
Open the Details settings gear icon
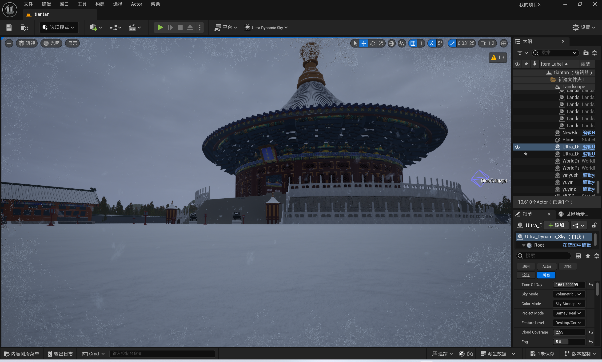tap(596, 255)
